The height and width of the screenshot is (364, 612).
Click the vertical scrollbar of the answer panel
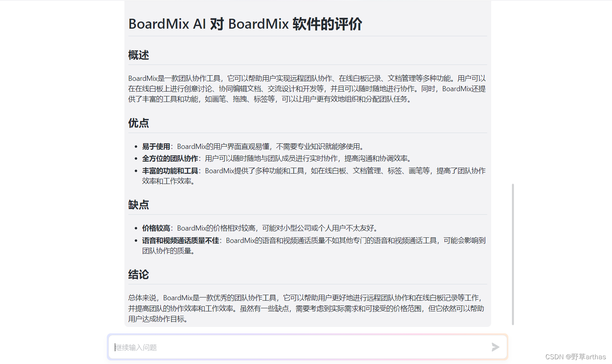pos(513,254)
